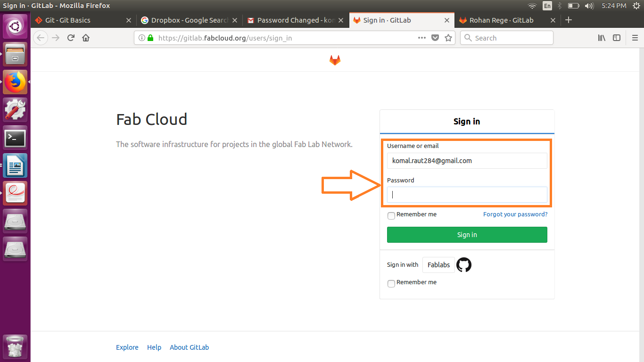
Task: Open the Trash in the launcher
Action: [x=16, y=347]
